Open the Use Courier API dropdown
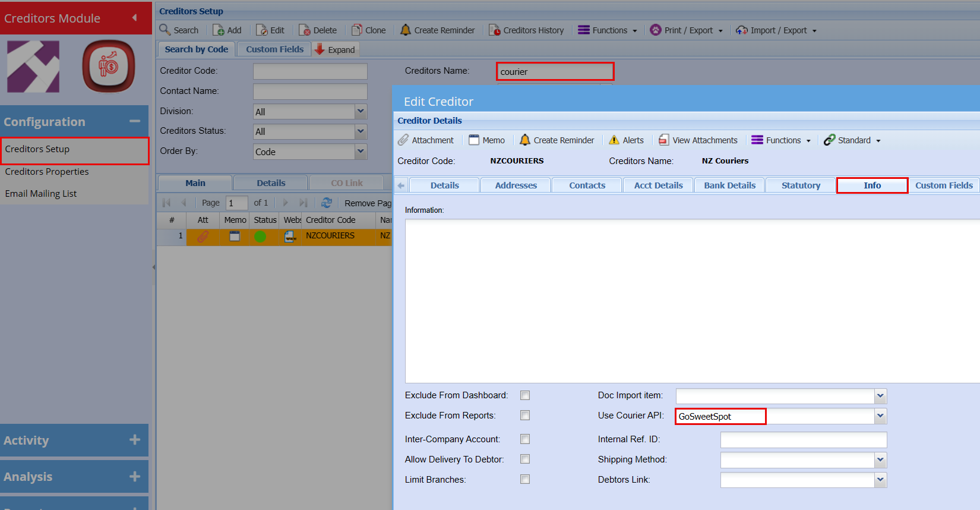The width and height of the screenshot is (980, 510). tap(880, 416)
